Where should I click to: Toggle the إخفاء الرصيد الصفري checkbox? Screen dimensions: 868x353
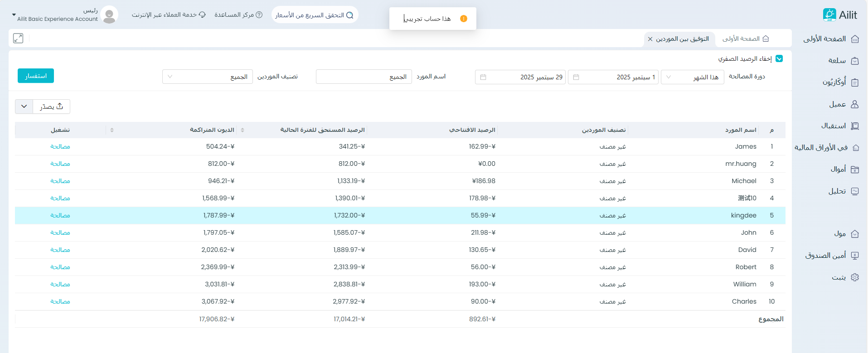[779, 58]
